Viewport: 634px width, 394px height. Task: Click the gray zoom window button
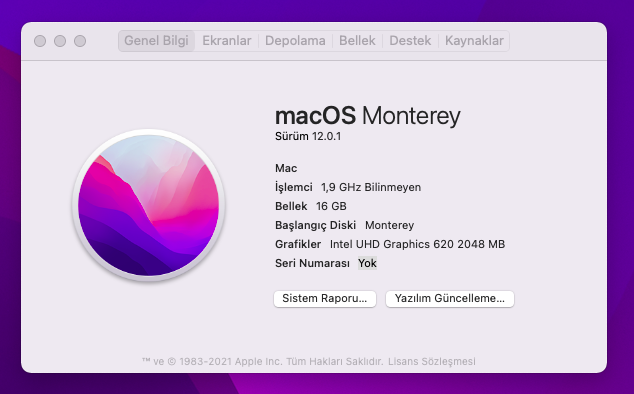pyautogui.click(x=80, y=41)
